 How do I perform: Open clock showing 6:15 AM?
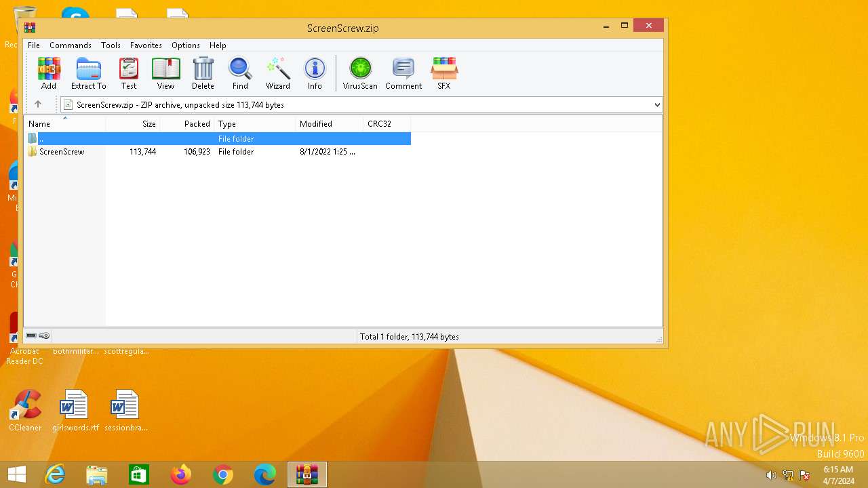pyautogui.click(x=838, y=475)
